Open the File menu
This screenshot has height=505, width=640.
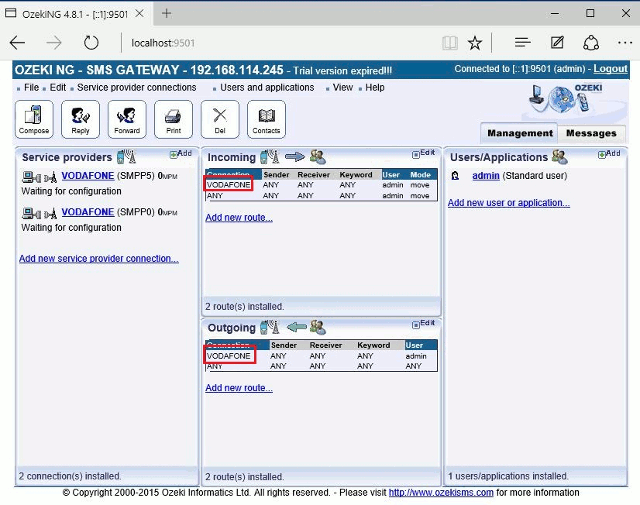tap(31, 88)
